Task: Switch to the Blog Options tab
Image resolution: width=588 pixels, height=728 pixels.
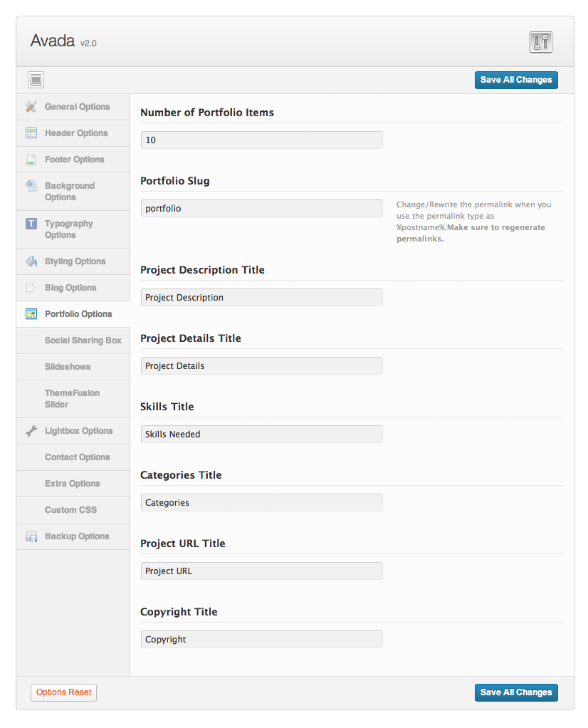Action: tap(70, 288)
